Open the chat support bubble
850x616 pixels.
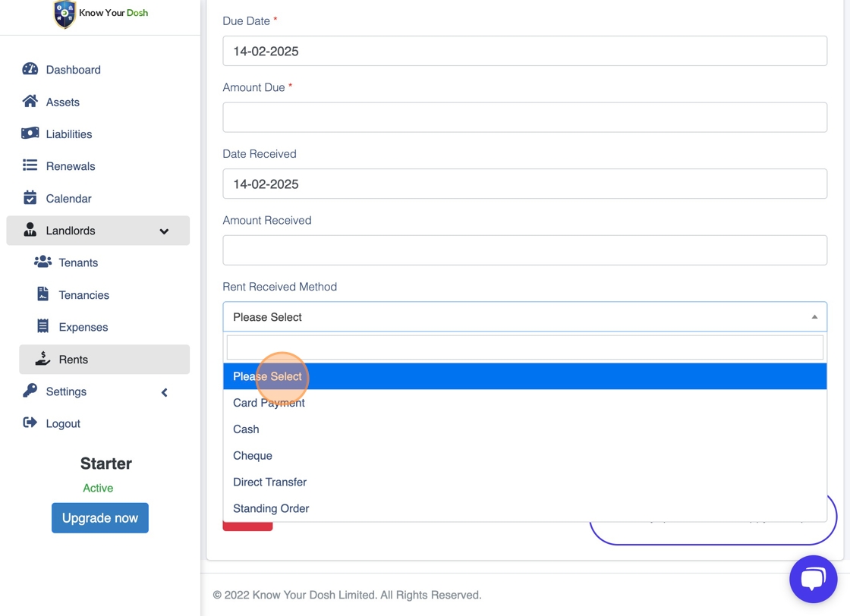point(813,579)
